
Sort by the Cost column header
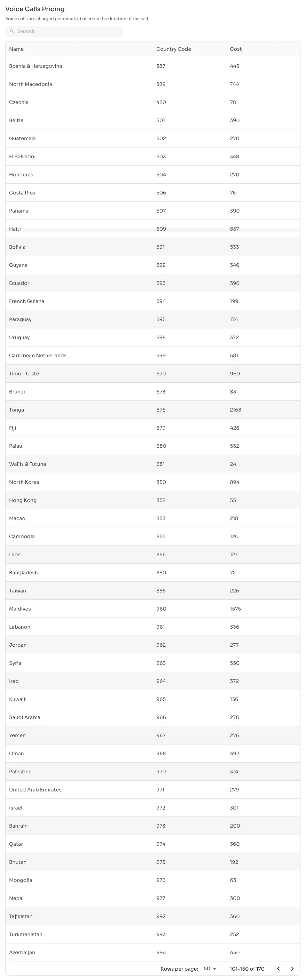(x=236, y=49)
